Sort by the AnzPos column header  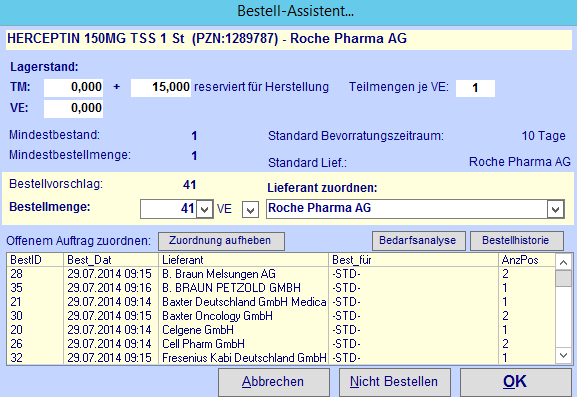coord(527,260)
